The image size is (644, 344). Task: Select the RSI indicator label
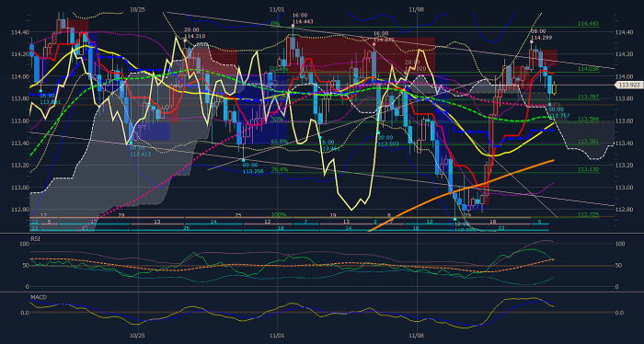tap(35, 238)
